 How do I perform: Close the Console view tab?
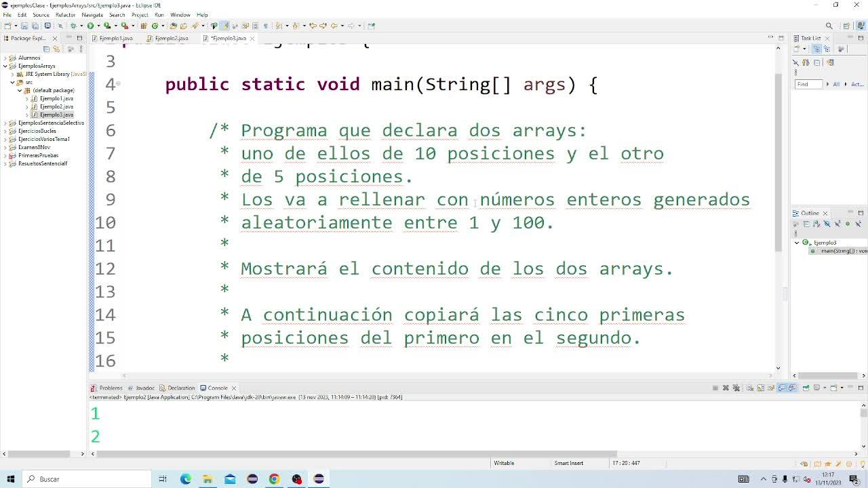[x=234, y=388]
